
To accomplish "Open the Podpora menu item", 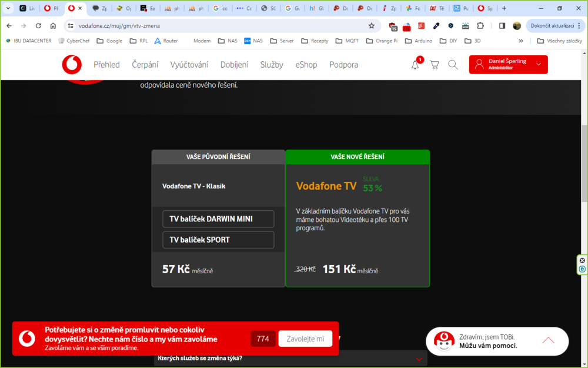I will (x=344, y=65).
